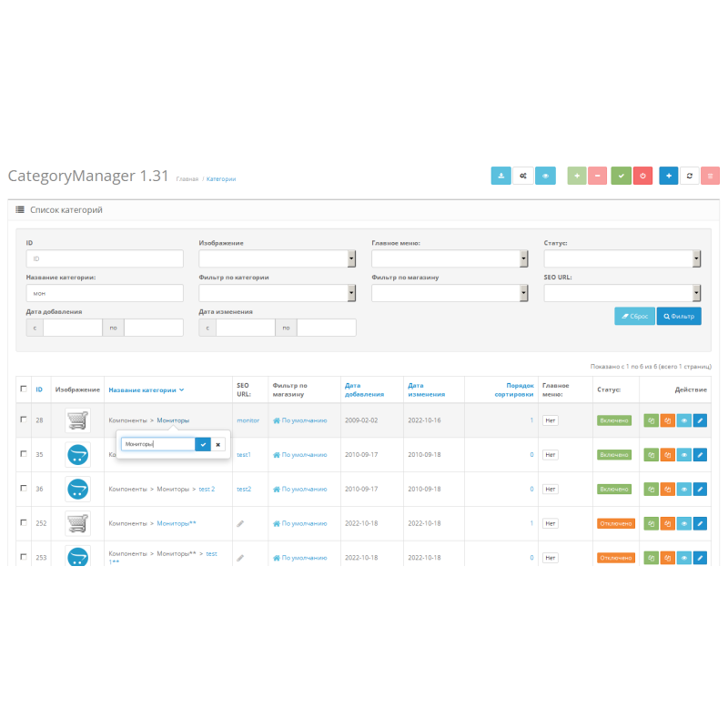The height and width of the screenshot is (728, 728).
Task: Toggle the select-all checkbox in table header
Action: point(24,389)
